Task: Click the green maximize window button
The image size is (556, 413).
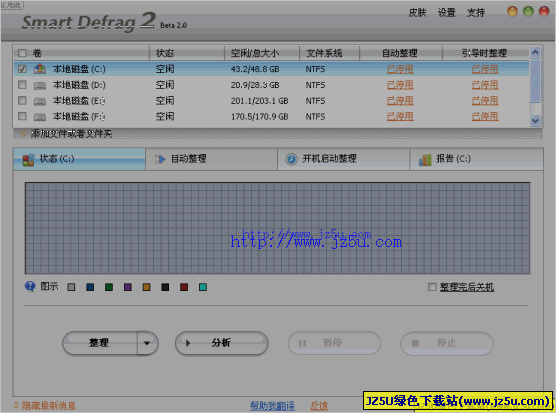Action: (528, 11)
